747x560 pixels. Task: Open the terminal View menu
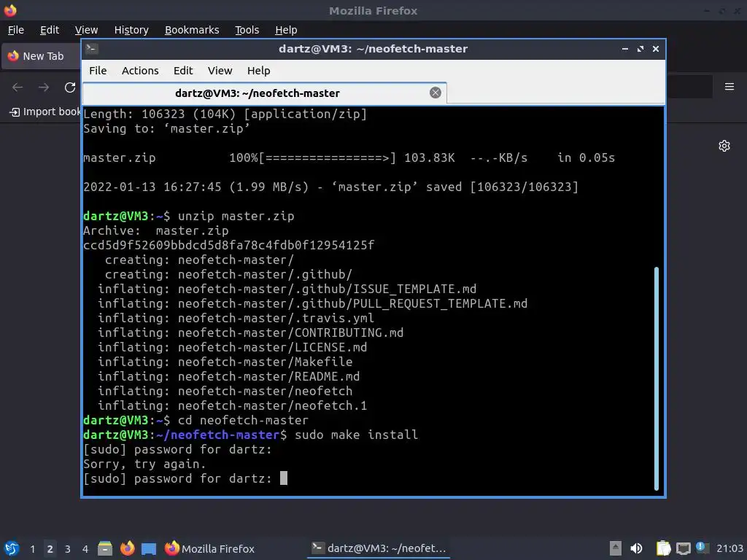click(220, 71)
